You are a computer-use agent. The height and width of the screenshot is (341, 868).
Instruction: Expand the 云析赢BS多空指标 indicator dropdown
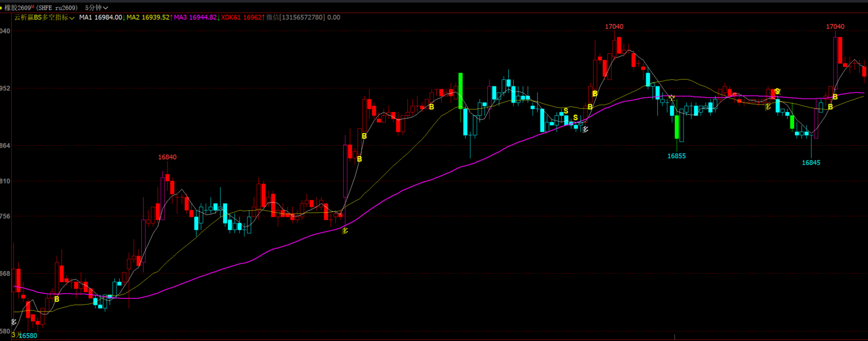44,17
